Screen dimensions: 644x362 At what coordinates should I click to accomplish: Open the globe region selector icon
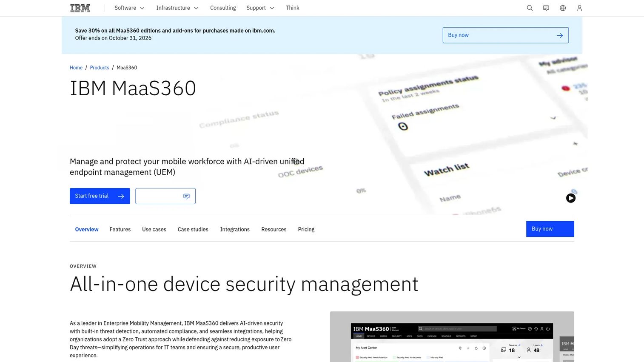pos(563,8)
